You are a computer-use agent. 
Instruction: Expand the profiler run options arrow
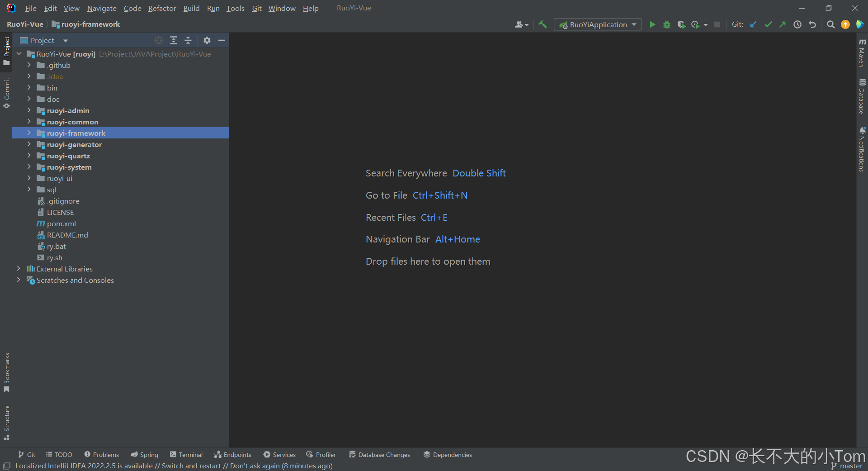pos(706,25)
